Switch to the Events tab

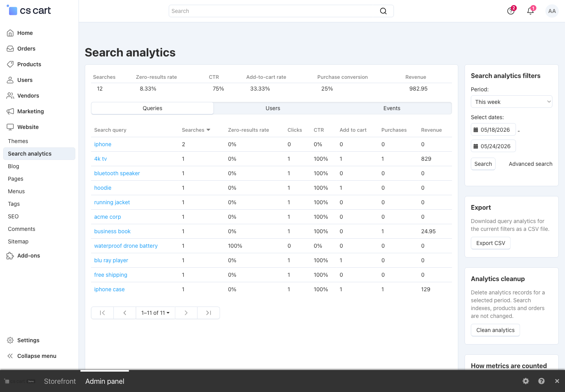[392, 108]
